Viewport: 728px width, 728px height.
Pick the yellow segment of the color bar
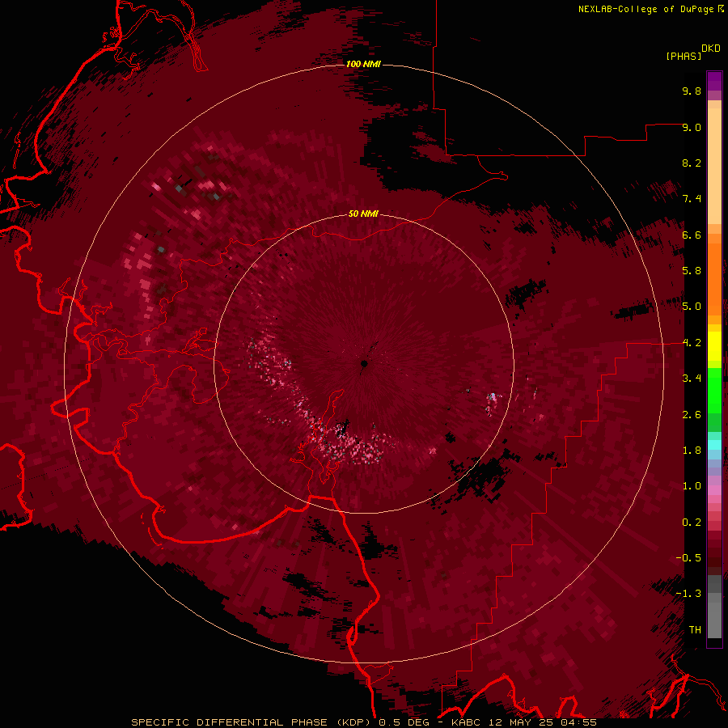point(714,346)
